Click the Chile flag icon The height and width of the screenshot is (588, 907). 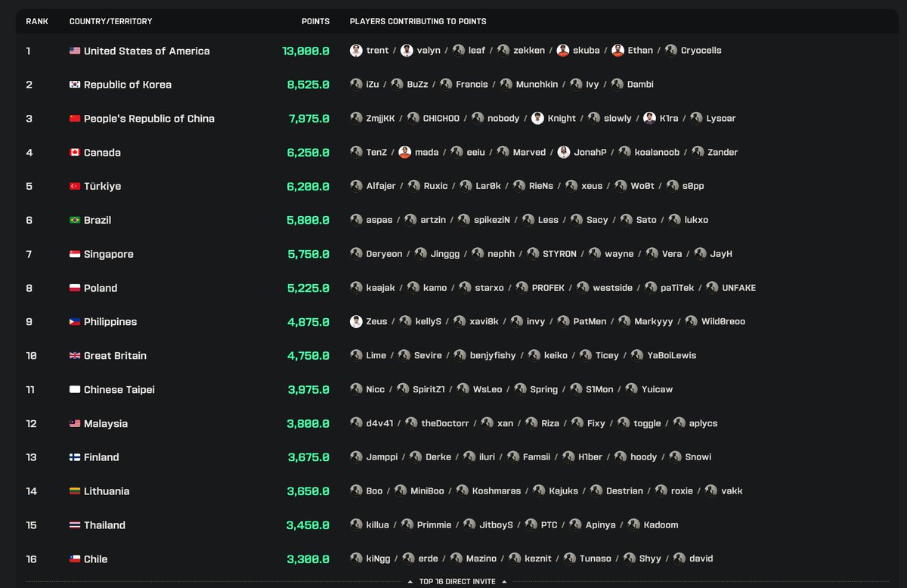(74, 559)
